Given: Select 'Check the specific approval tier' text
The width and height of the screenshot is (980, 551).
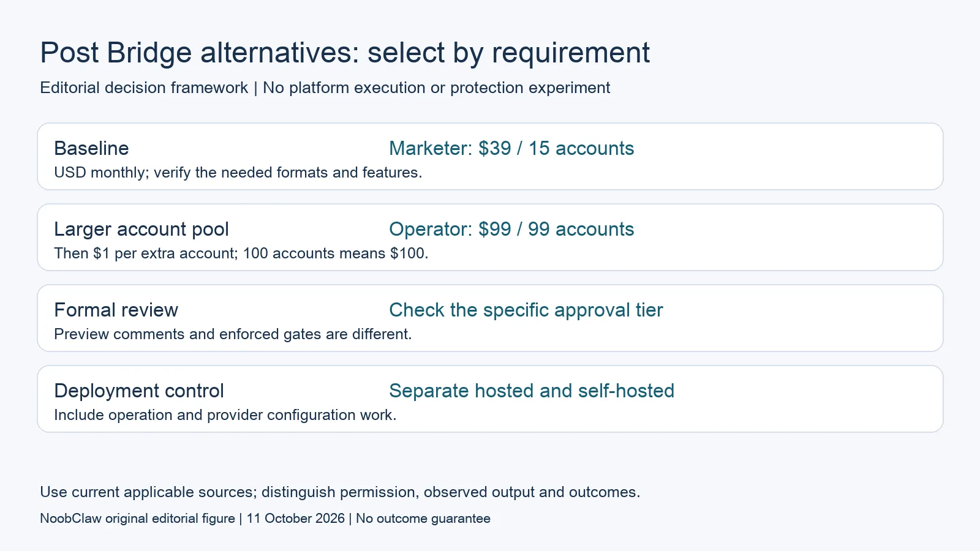Looking at the screenshot, I should tap(526, 310).
